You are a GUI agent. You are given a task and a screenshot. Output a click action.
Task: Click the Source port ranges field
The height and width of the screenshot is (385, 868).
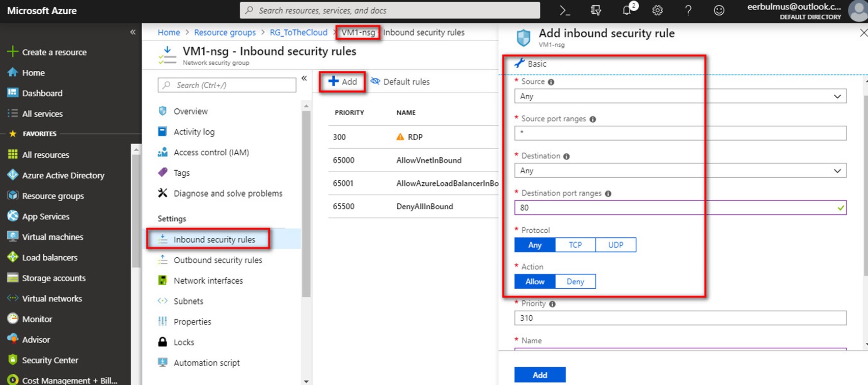[681, 133]
